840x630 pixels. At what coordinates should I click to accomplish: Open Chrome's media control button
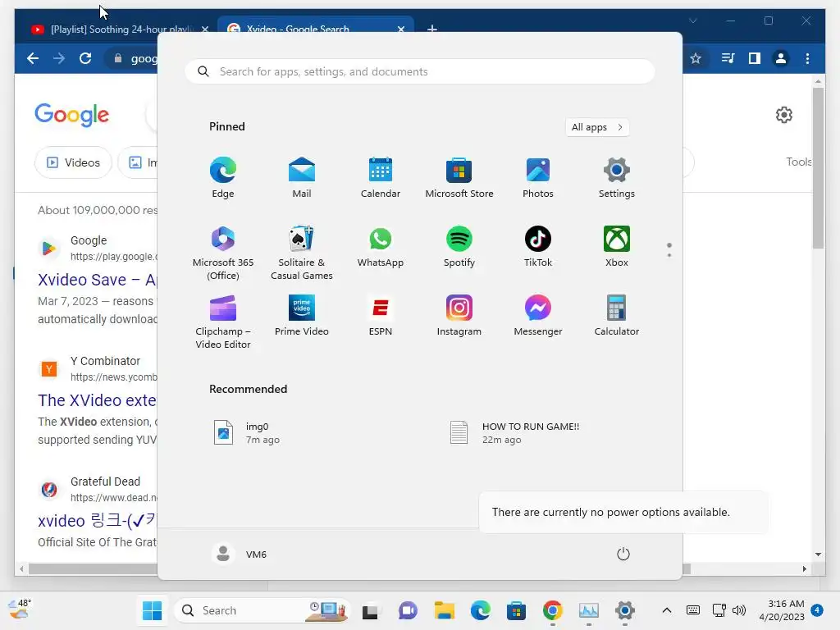[728, 58]
